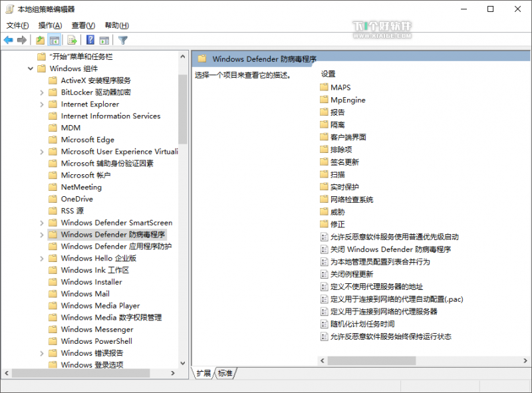Click the tree pane scroll down arrow
This screenshot has height=393, width=532.
(182, 363)
